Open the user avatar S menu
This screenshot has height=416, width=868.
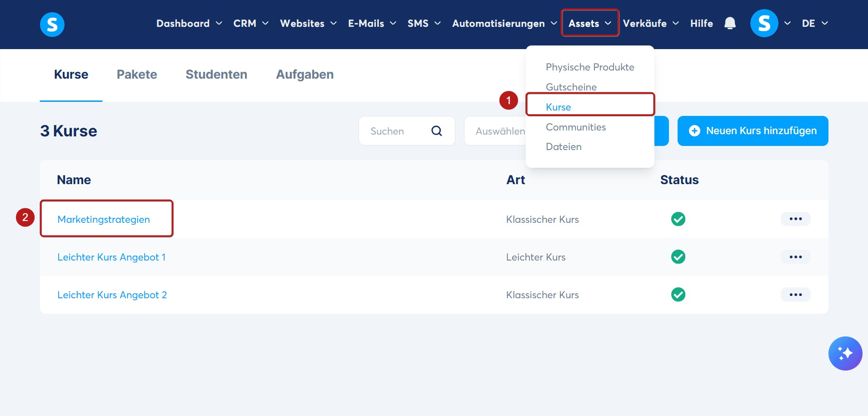click(x=764, y=23)
